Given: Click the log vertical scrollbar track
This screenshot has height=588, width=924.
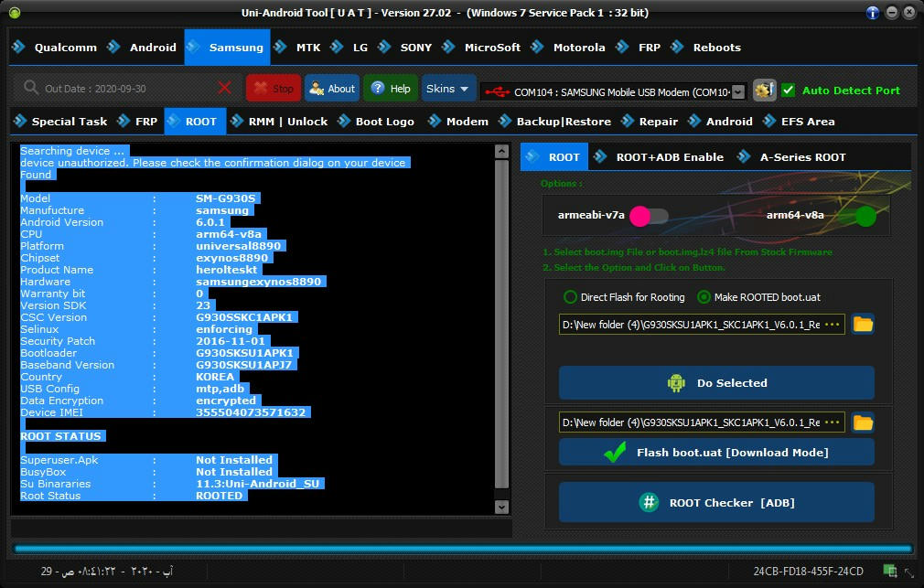Looking at the screenshot, I should pyautogui.click(x=501, y=324).
